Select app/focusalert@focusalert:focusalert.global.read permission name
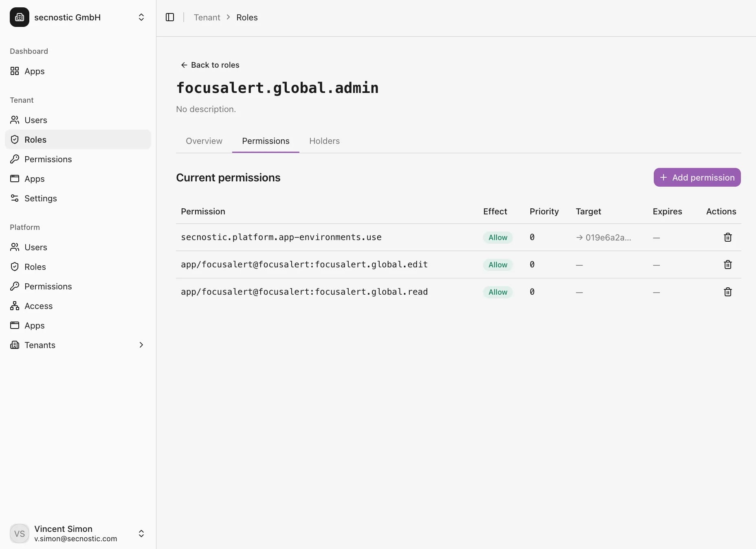 point(304,292)
